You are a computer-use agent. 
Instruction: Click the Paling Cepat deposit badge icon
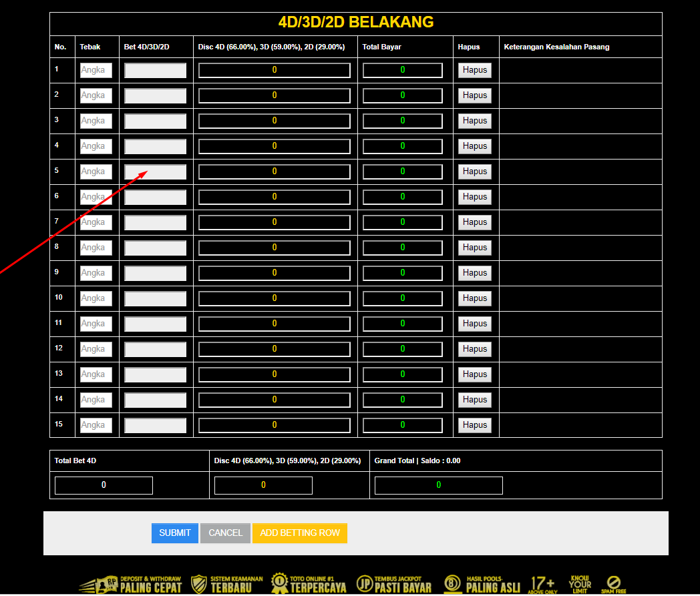tap(99, 585)
